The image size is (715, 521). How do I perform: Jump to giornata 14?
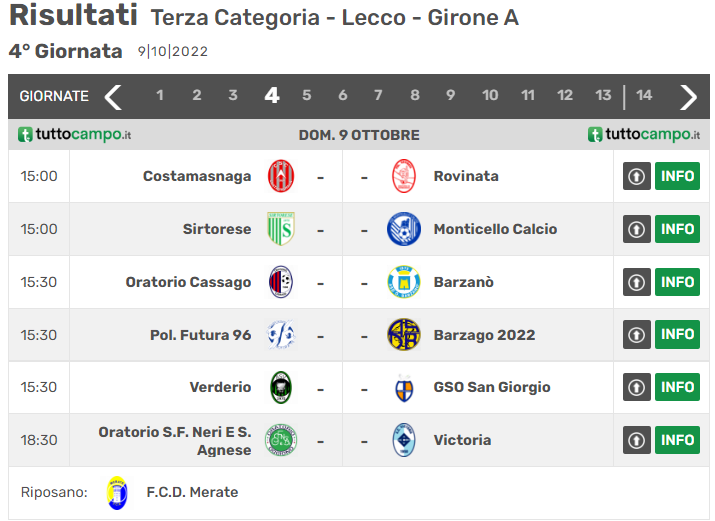pos(644,96)
